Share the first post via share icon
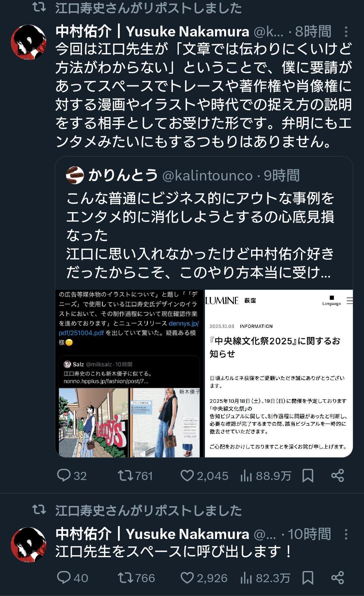The height and width of the screenshot is (596, 364). coord(337,476)
